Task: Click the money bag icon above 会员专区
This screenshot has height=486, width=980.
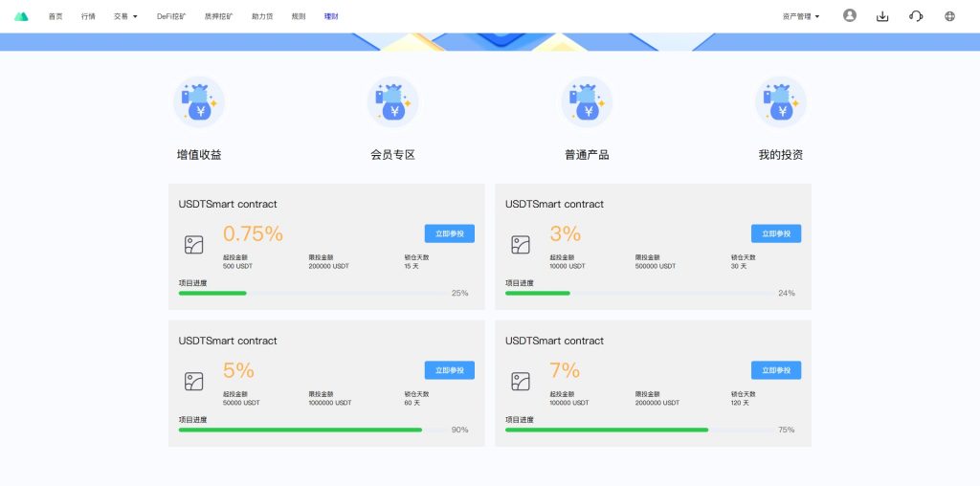Action: 392,101
